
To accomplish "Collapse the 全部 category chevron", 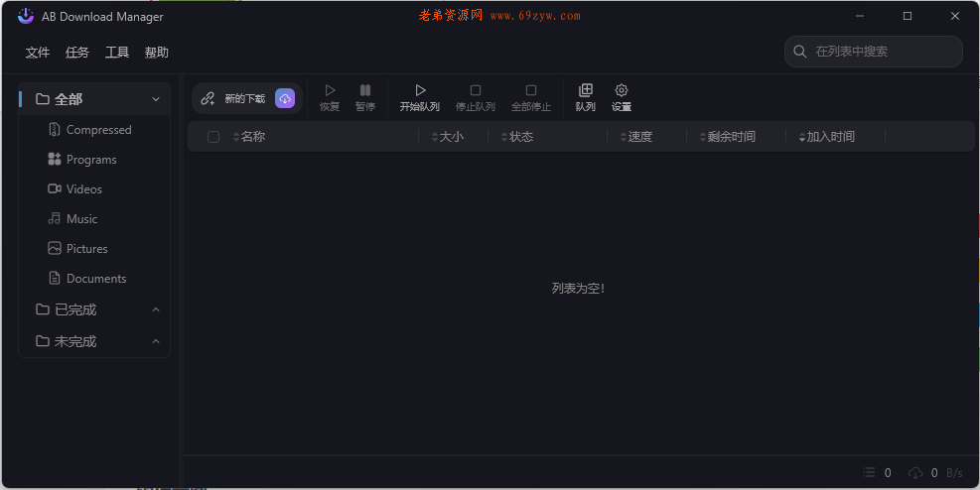I will click(x=156, y=99).
